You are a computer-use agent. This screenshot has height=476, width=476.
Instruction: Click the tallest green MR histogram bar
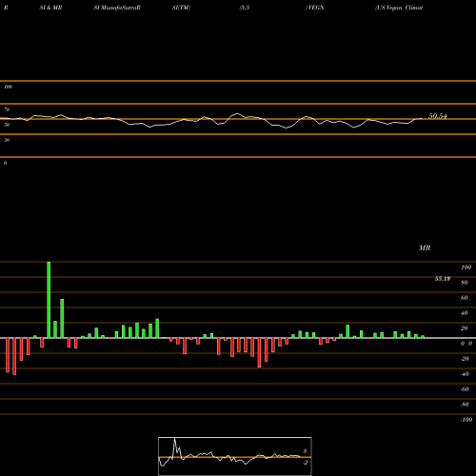pyautogui.click(x=49, y=300)
